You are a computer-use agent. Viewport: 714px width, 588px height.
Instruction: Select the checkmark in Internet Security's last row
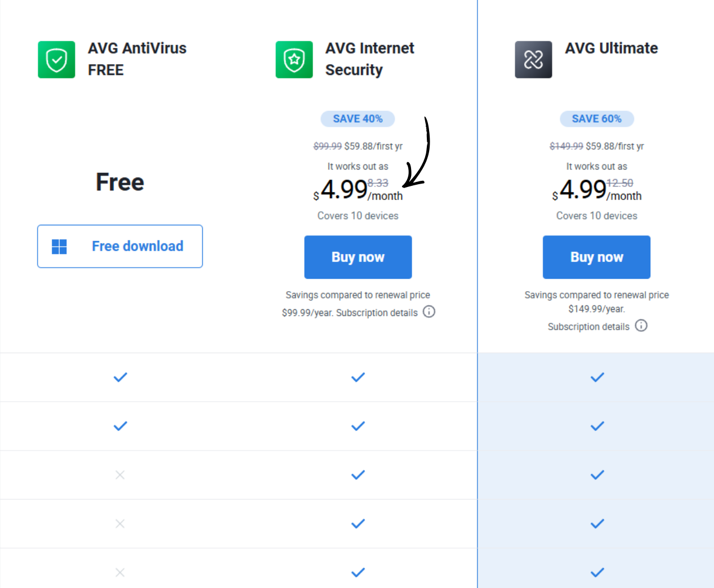[x=358, y=572]
